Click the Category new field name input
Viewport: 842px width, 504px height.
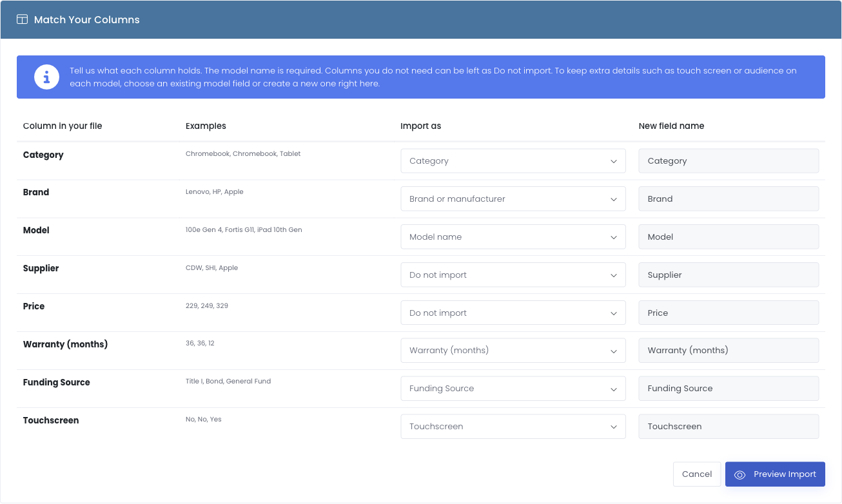pos(729,161)
